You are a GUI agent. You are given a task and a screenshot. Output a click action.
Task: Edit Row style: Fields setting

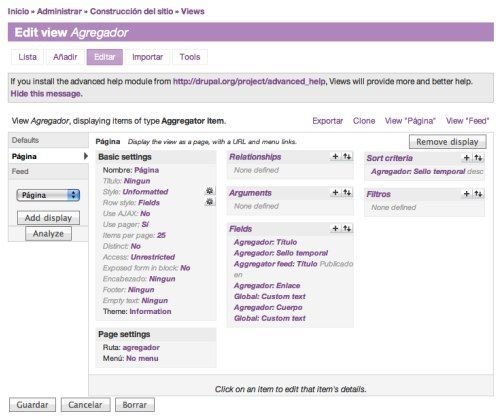coord(149,203)
